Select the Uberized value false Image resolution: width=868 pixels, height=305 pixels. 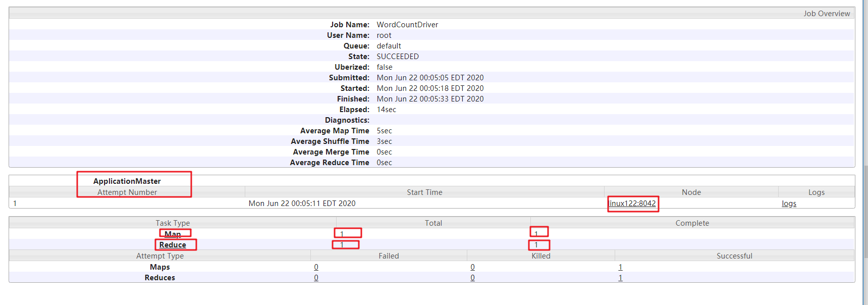[x=385, y=67]
